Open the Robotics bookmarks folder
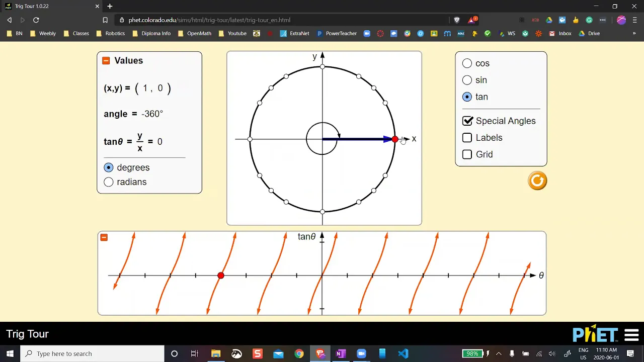This screenshot has height=362, width=644. [111, 34]
